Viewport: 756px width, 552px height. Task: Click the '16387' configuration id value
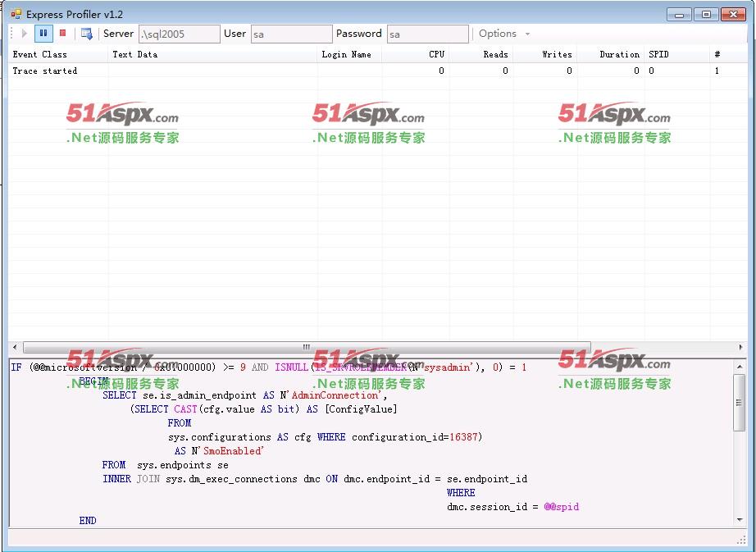tap(463, 437)
